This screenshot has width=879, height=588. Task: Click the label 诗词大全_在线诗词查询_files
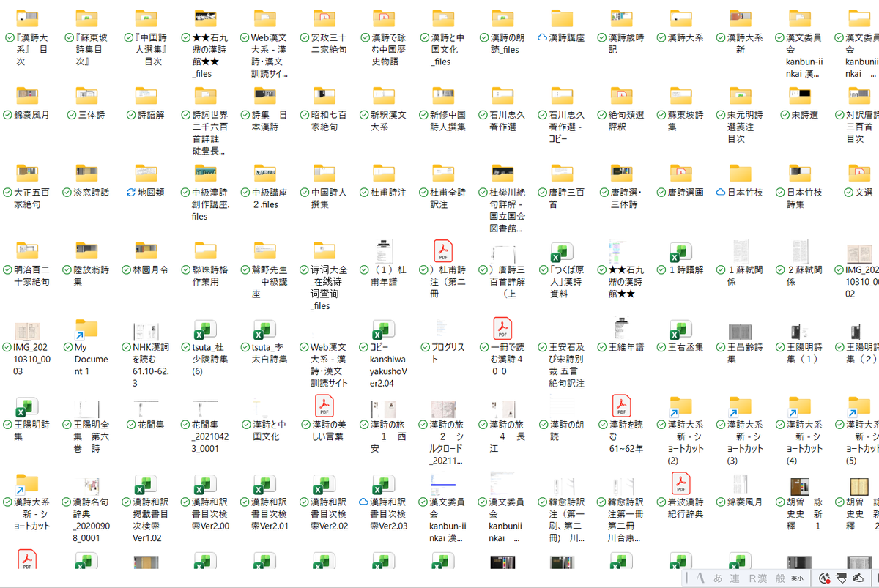(x=329, y=288)
